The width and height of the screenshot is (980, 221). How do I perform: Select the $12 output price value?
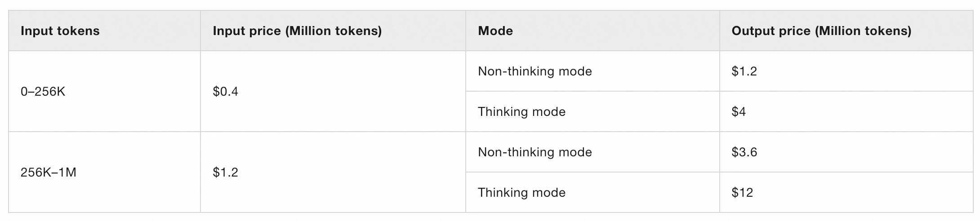point(742,193)
